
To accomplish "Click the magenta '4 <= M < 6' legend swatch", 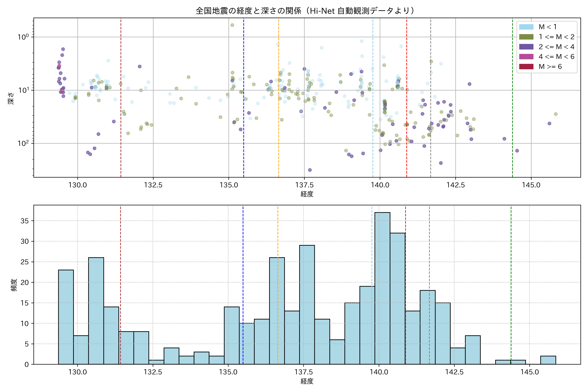I will [526, 57].
